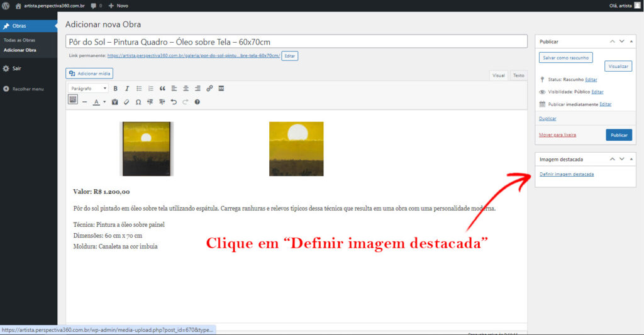Publish the post with Publicar button

[619, 135]
